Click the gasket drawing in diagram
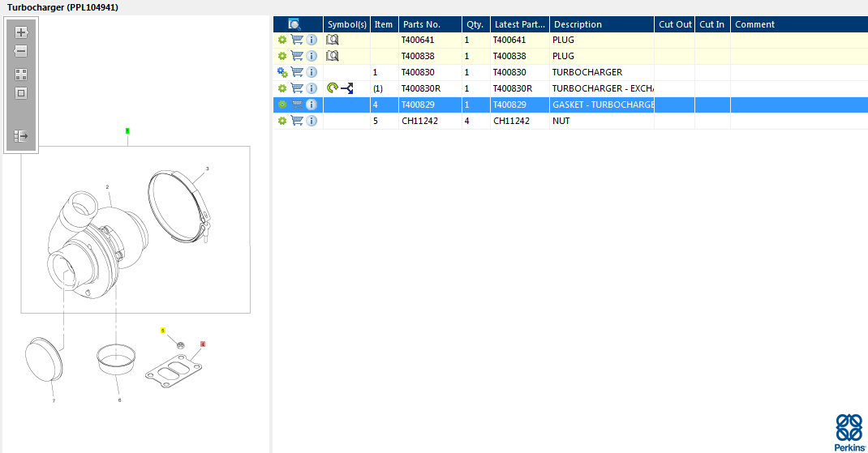Viewport: 868px width, 453px height. point(174,370)
